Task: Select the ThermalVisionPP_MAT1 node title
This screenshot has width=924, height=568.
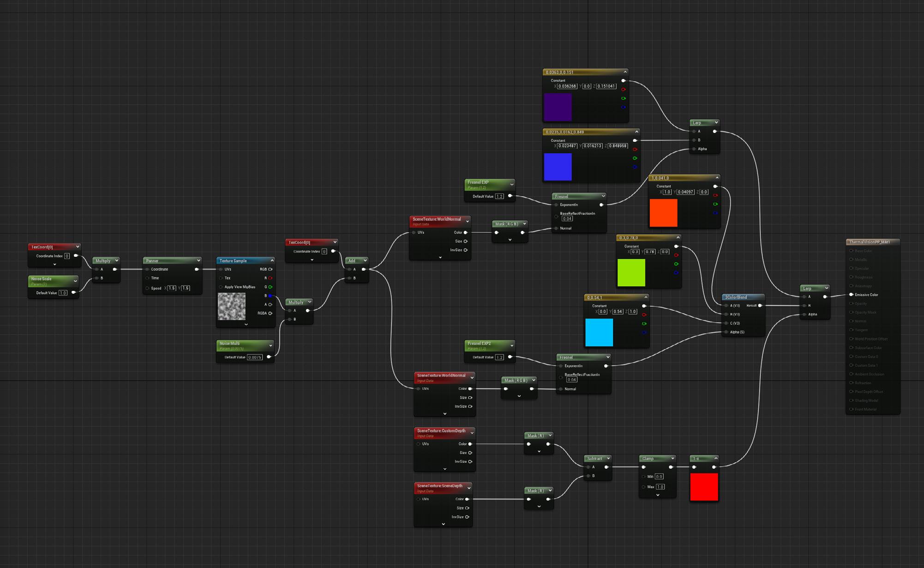Action: click(870, 242)
